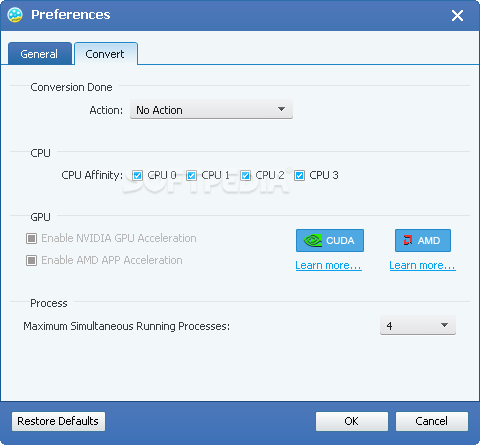Image resolution: width=480 pixels, height=445 pixels.
Task: Open Learn more link under CUDA
Action: [328, 265]
